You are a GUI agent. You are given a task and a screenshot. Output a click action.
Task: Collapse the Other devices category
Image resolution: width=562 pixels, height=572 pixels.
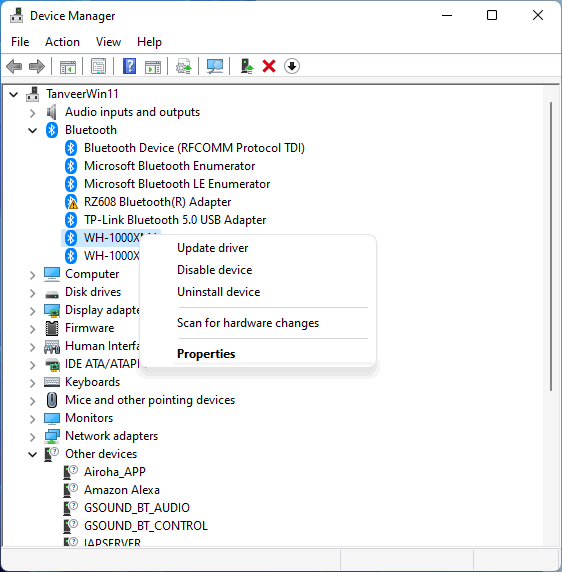(32, 455)
